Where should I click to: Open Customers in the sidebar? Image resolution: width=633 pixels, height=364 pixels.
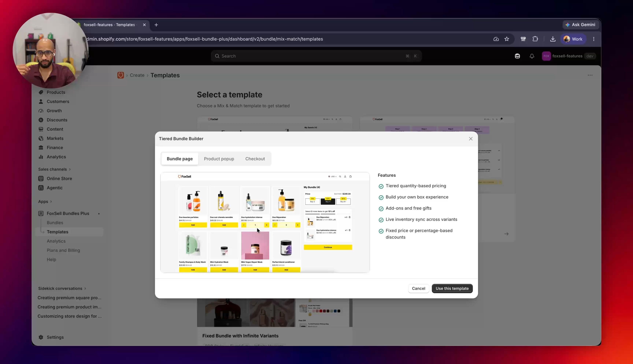click(58, 102)
